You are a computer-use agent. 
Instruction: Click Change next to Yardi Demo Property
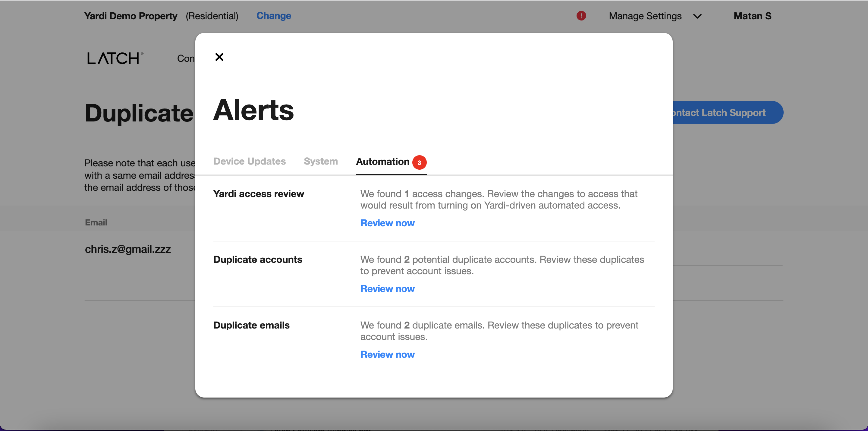(x=274, y=16)
